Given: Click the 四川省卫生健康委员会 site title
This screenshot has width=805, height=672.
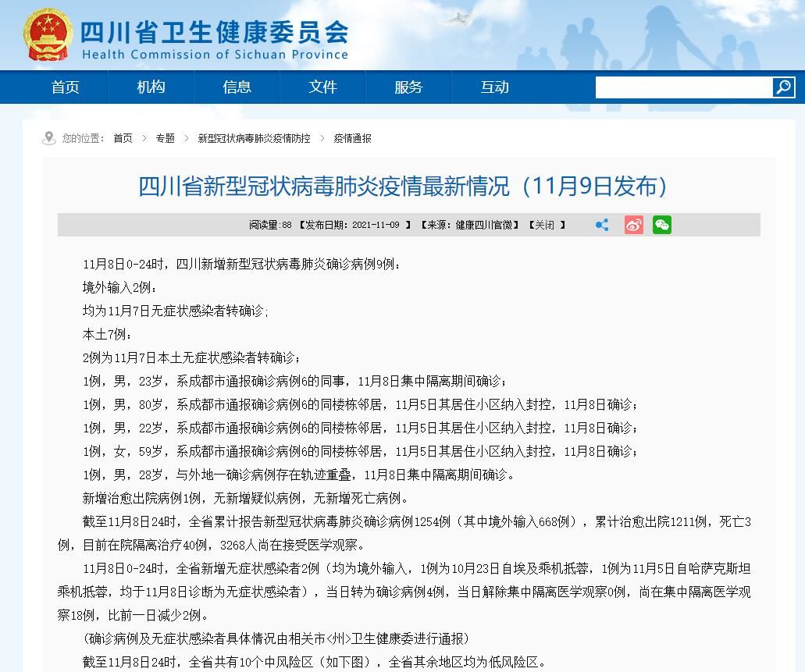Looking at the screenshot, I should pyautogui.click(x=215, y=33).
